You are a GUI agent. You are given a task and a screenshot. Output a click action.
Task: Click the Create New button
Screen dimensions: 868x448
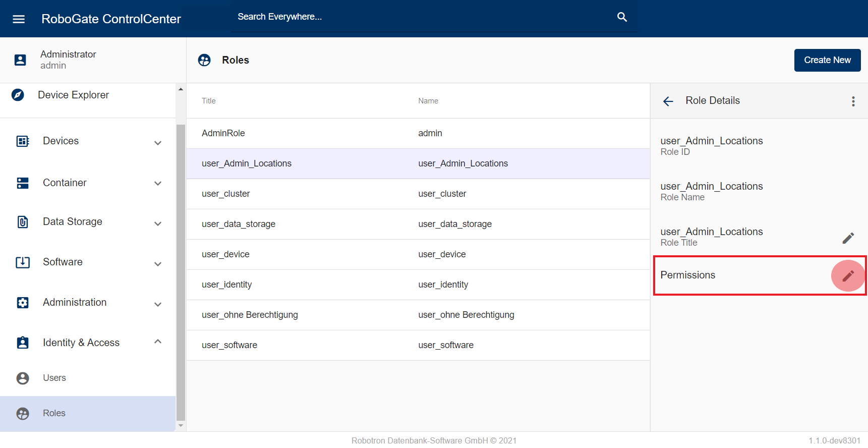coord(827,60)
